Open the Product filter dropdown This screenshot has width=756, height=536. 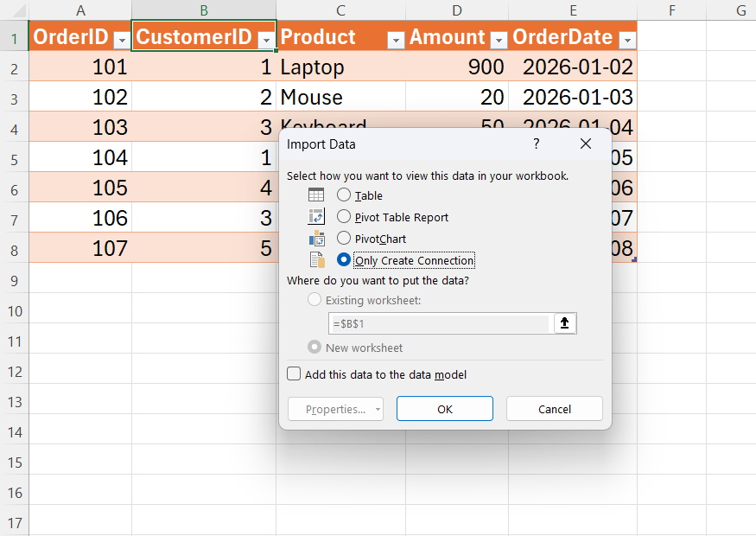[396, 40]
